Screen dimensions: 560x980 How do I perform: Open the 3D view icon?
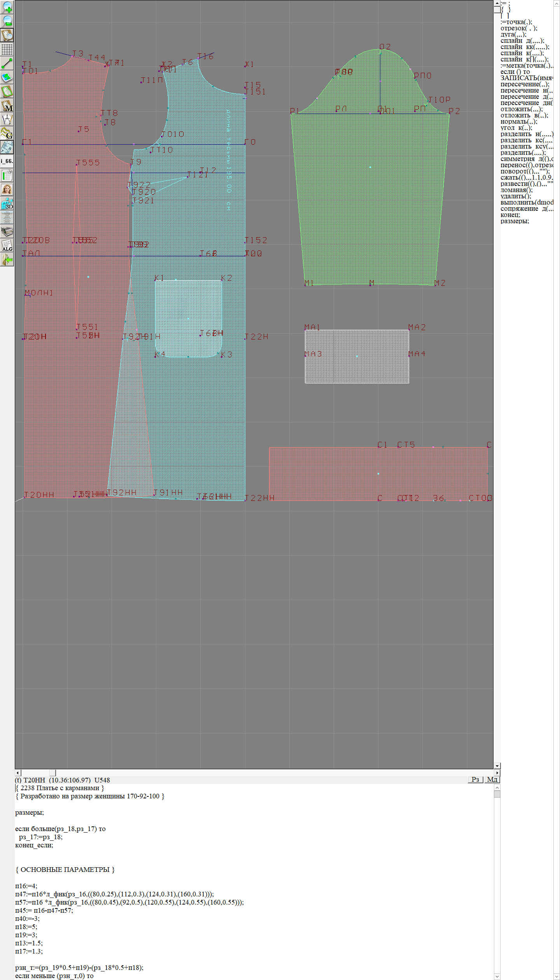pyautogui.click(x=7, y=204)
